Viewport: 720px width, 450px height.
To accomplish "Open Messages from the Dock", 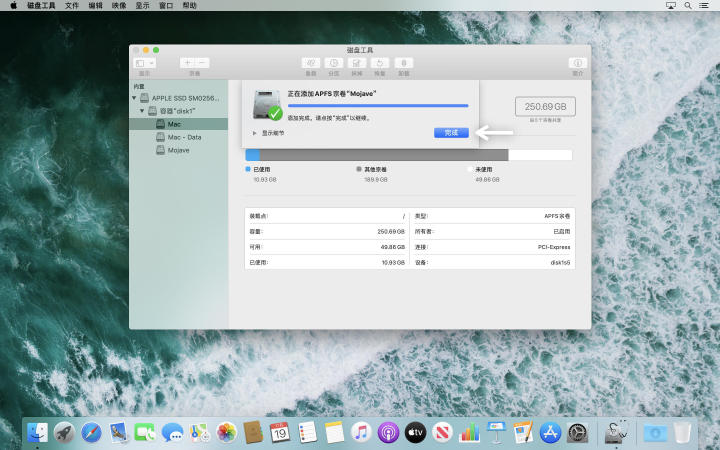I will 172,433.
